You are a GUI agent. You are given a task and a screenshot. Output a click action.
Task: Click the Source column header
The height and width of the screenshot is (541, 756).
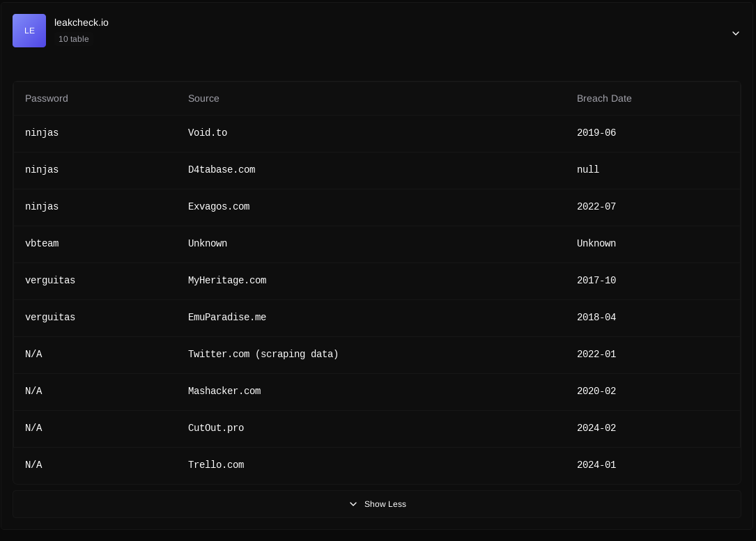(x=203, y=98)
